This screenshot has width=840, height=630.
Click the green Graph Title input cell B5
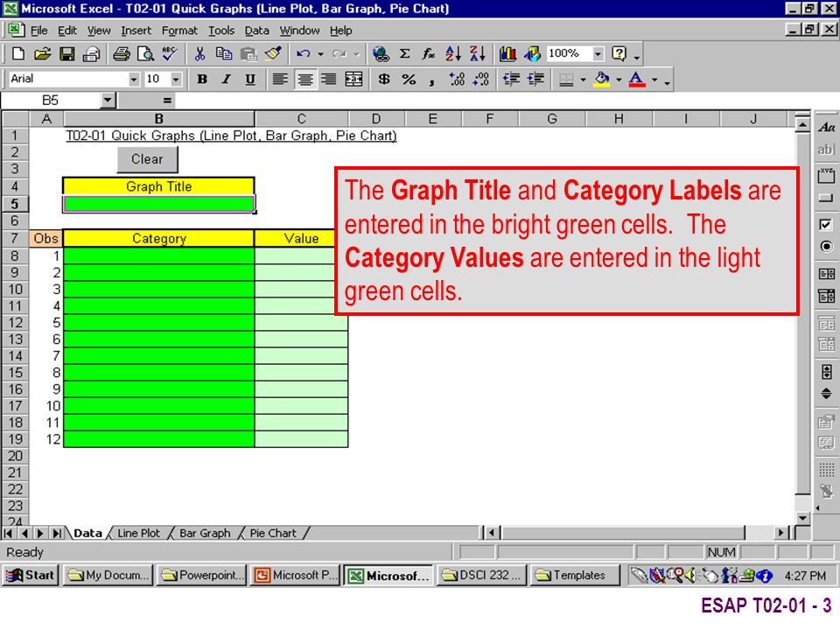[x=158, y=204]
